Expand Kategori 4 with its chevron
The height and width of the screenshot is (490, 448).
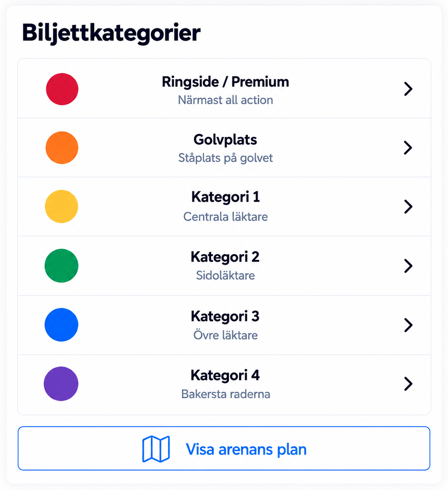coord(408,384)
